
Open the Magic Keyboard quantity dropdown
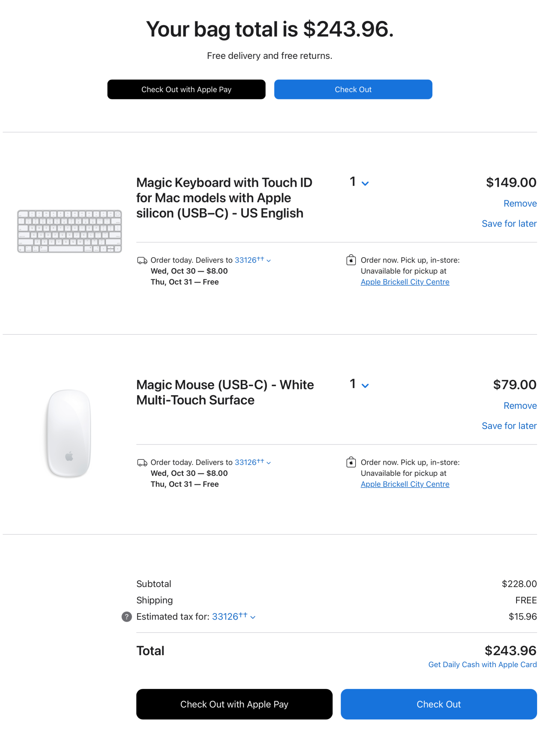(x=359, y=183)
